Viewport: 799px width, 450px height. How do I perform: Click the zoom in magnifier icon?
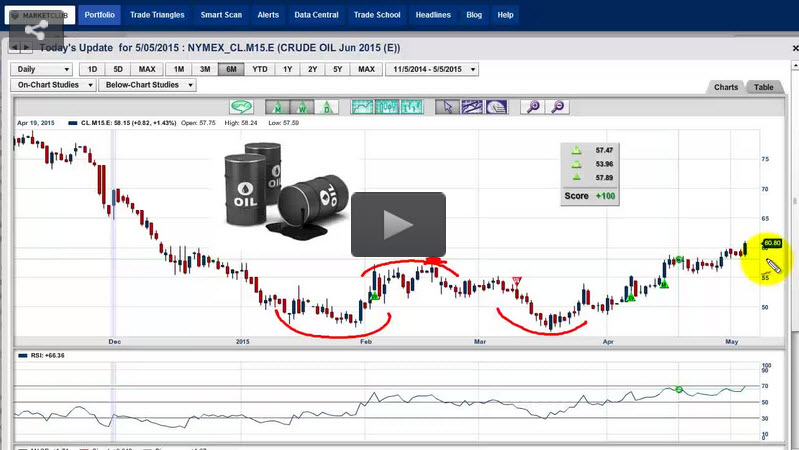(x=532, y=107)
